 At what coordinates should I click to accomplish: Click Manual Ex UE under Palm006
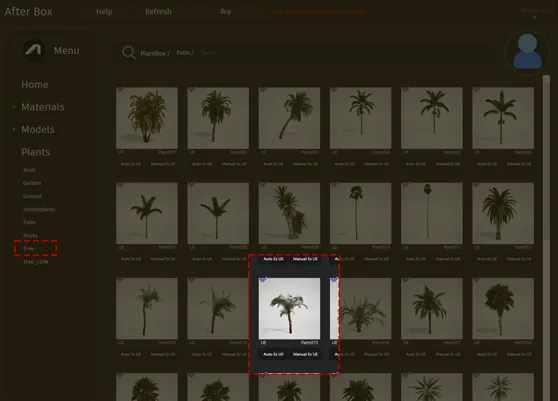pyautogui.click(x=518, y=164)
